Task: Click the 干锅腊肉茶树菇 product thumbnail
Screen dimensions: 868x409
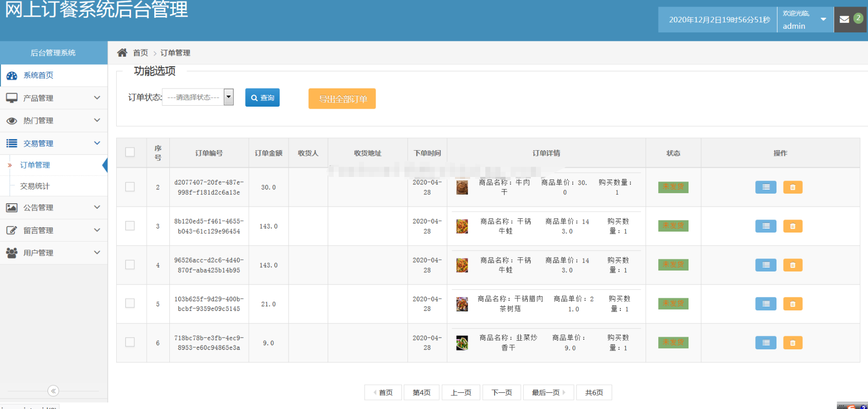Action: (462, 304)
